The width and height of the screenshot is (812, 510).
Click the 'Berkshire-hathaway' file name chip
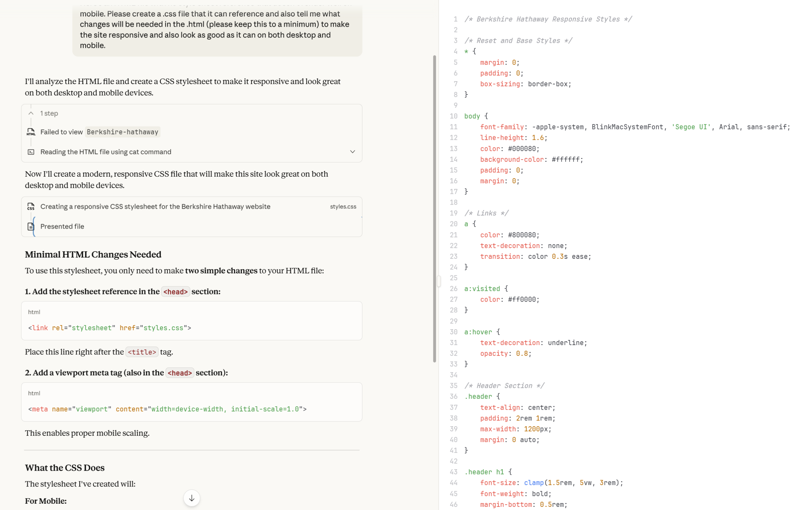(x=122, y=132)
